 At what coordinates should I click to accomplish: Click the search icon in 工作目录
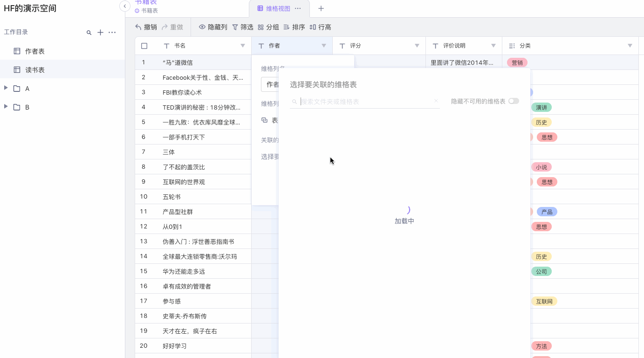89,33
